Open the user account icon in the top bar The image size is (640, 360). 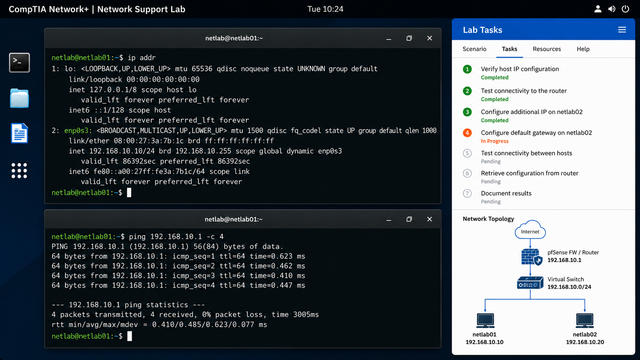[x=598, y=9]
